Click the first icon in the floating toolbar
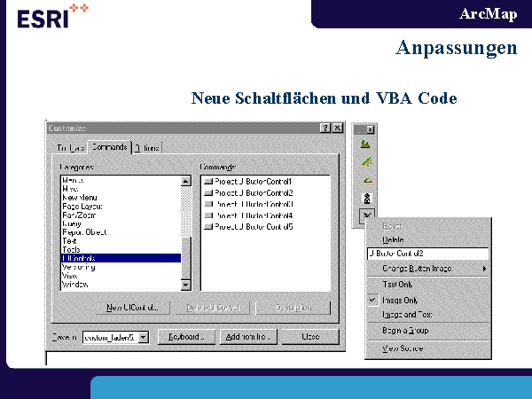The image size is (532, 399). tap(364, 144)
